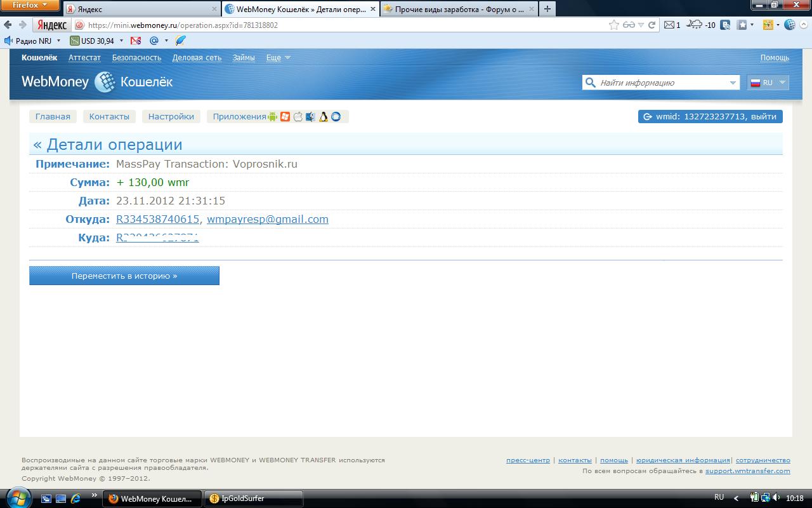This screenshot has width=812, height=508.
Task: Expand the address bar history dropdown arrow
Action: click(x=641, y=25)
